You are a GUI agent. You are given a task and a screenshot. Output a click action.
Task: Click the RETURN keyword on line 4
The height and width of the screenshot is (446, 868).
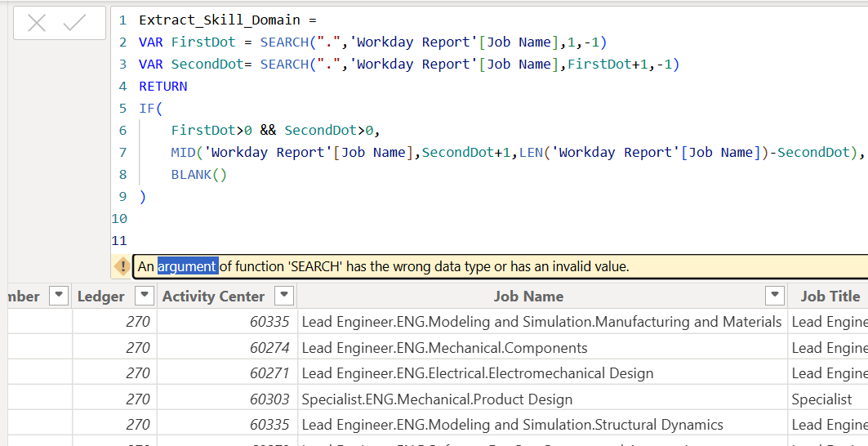click(x=163, y=87)
